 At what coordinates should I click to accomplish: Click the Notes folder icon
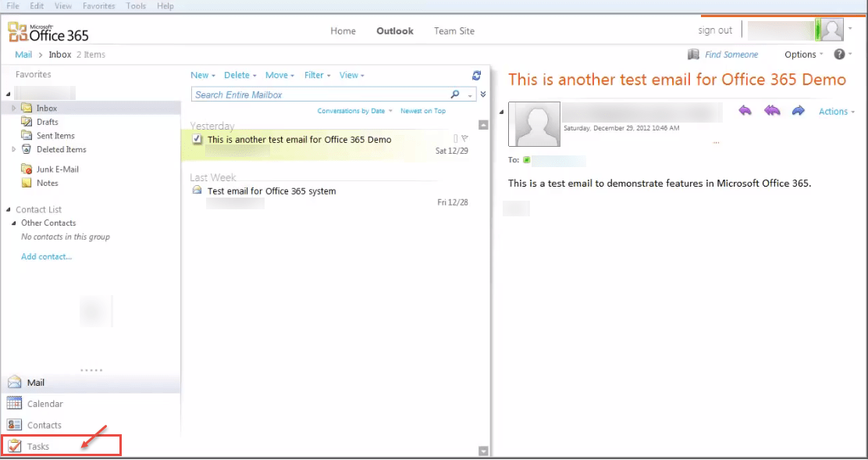tap(26, 183)
